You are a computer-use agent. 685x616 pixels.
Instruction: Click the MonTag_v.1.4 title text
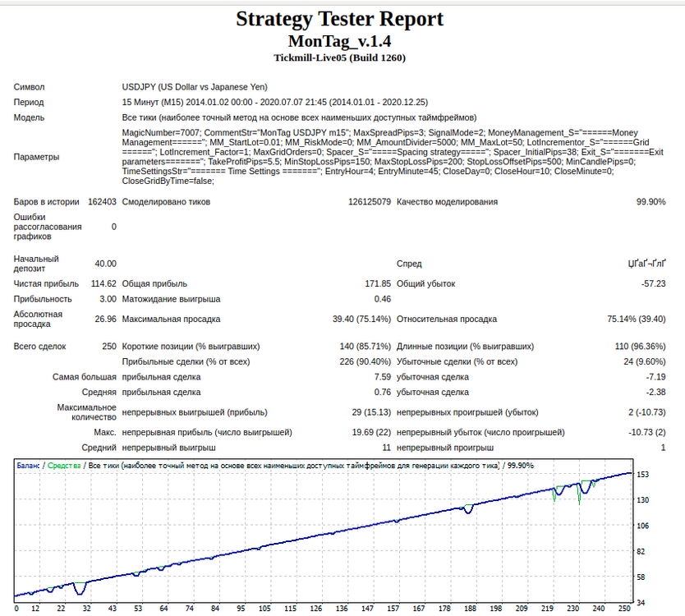(x=339, y=42)
